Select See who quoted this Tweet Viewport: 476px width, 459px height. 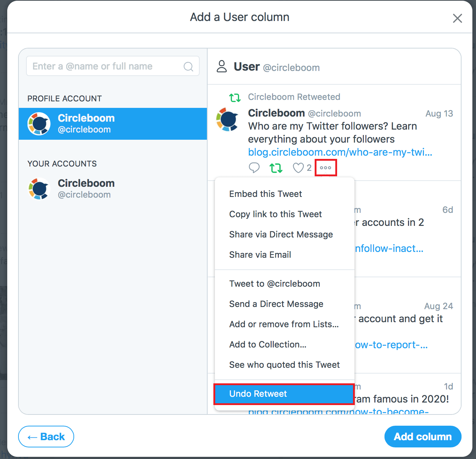point(284,365)
